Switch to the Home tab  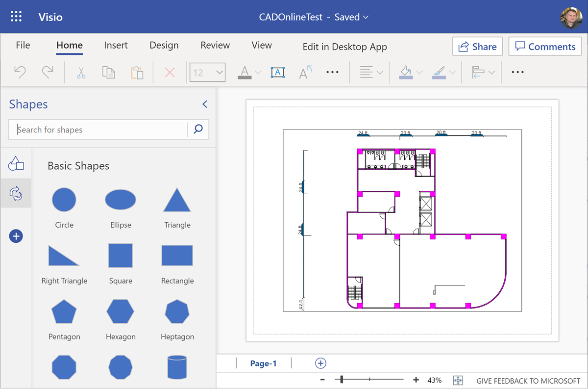70,45
